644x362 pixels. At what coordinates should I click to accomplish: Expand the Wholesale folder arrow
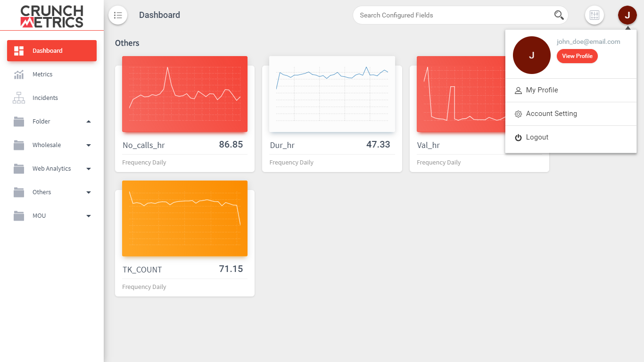pyautogui.click(x=89, y=145)
